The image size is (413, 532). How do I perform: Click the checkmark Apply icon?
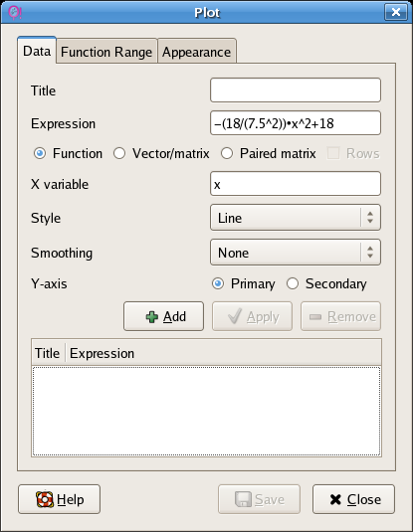(x=235, y=316)
